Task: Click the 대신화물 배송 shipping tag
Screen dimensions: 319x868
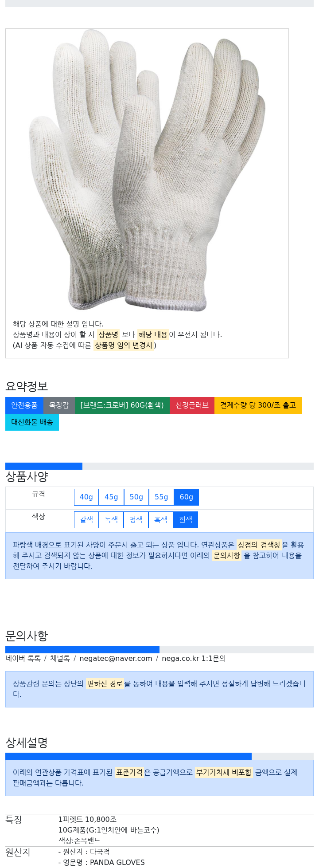Action: 32,422
